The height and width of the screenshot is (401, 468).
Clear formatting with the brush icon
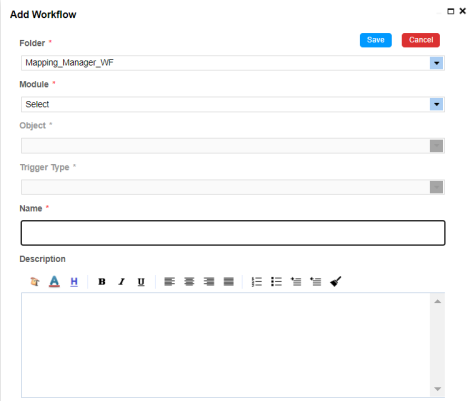pos(336,282)
